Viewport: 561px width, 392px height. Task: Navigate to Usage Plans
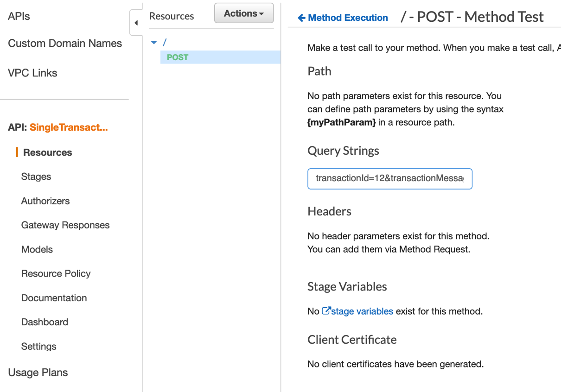(x=38, y=373)
